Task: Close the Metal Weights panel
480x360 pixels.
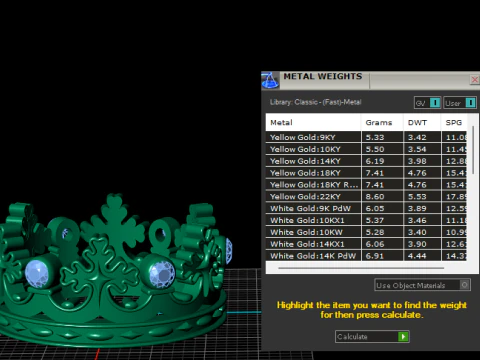Action: pos(475,79)
